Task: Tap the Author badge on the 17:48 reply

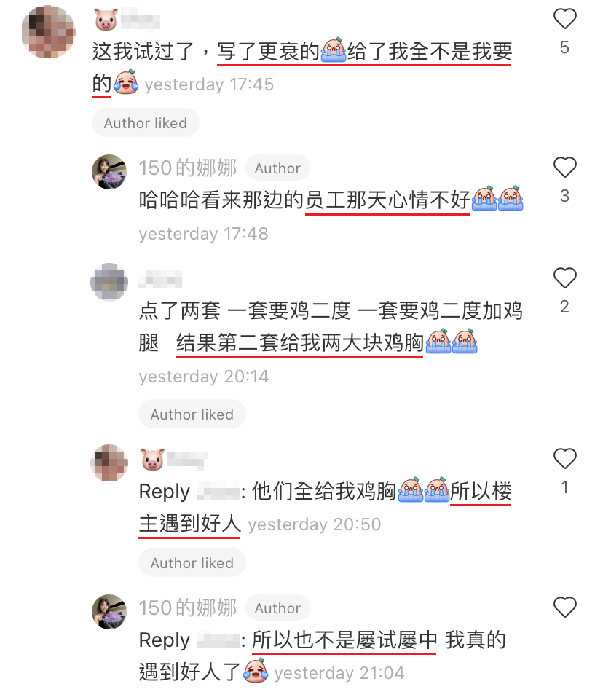Action: click(x=277, y=168)
